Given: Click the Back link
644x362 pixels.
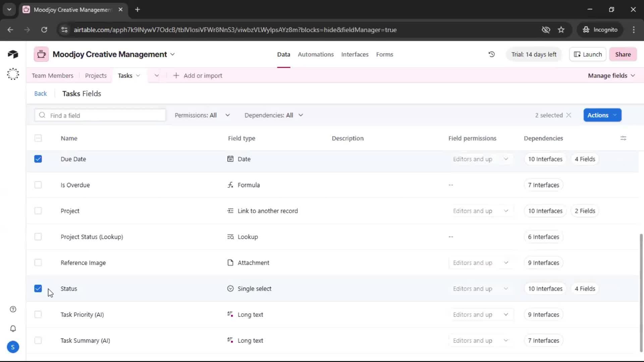Looking at the screenshot, I should point(40,94).
